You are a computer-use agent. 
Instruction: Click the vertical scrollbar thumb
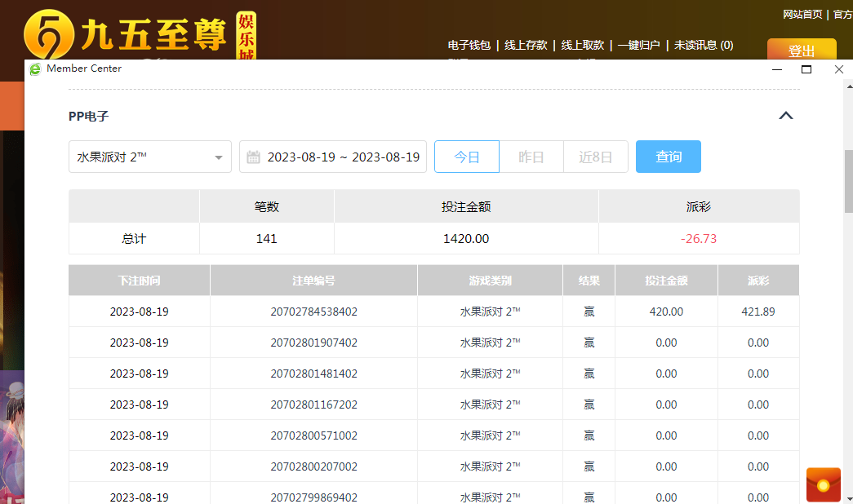[x=848, y=181]
